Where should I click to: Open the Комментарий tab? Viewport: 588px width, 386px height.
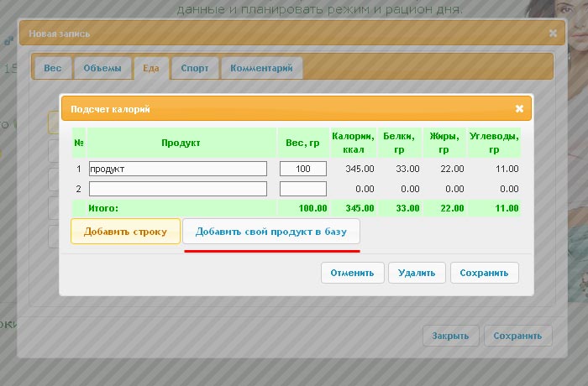(x=261, y=68)
